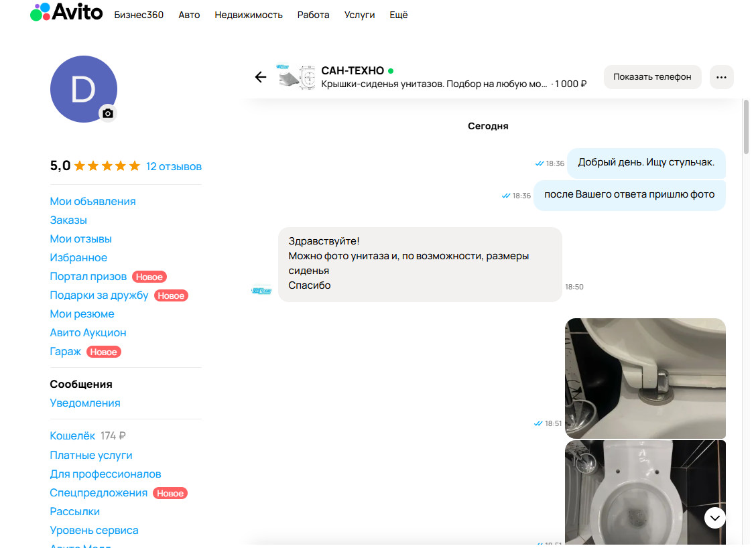Open the Авто section
Screen dimensions: 756x548
(x=189, y=15)
